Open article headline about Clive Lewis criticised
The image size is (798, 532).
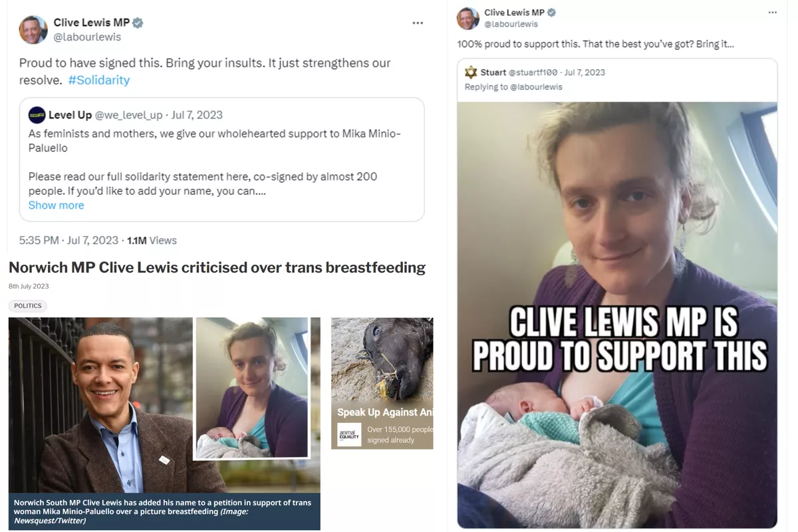217,267
